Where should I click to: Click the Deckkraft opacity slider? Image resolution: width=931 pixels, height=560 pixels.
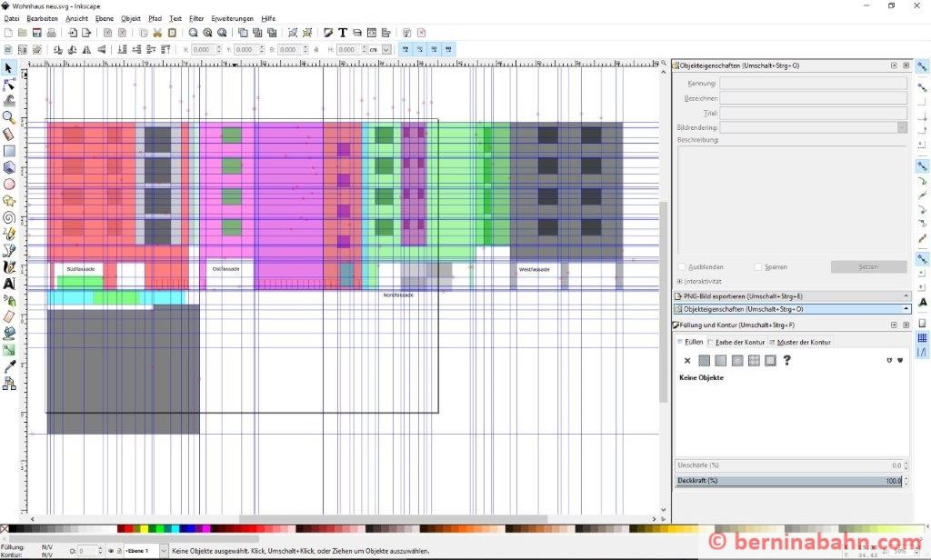789,481
